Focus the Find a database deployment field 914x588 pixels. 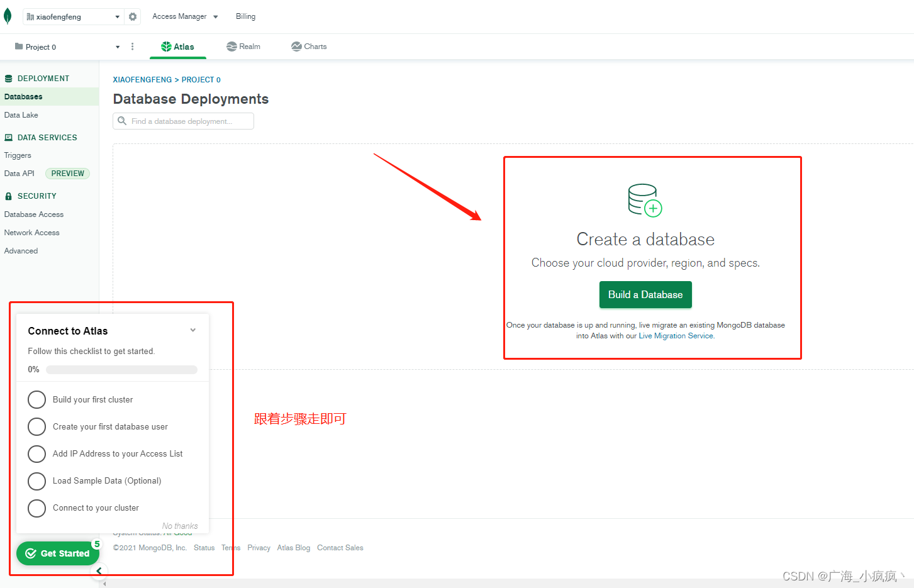pyautogui.click(x=183, y=121)
